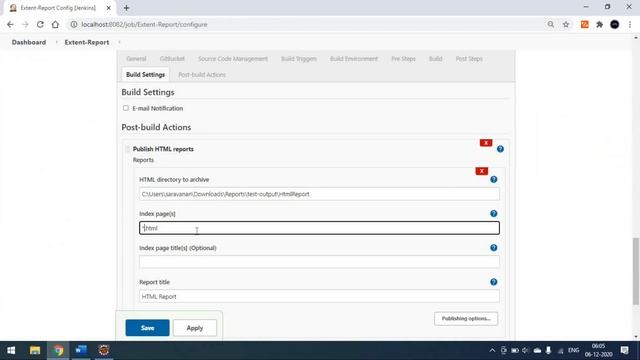Image resolution: width=640 pixels, height=360 pixels.
Task: Click the Report title input field
Action: tap(319, 296)
